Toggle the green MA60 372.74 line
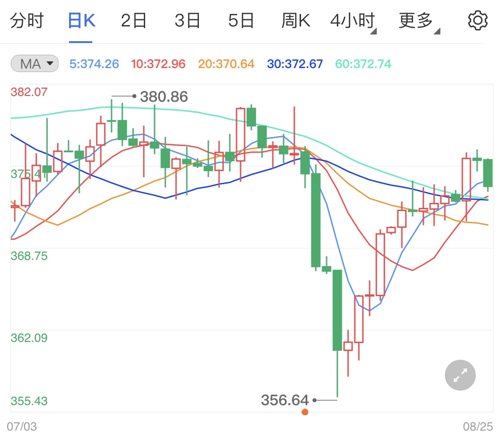This screenshot has height=439, width=504. click(x=362, y=64)
